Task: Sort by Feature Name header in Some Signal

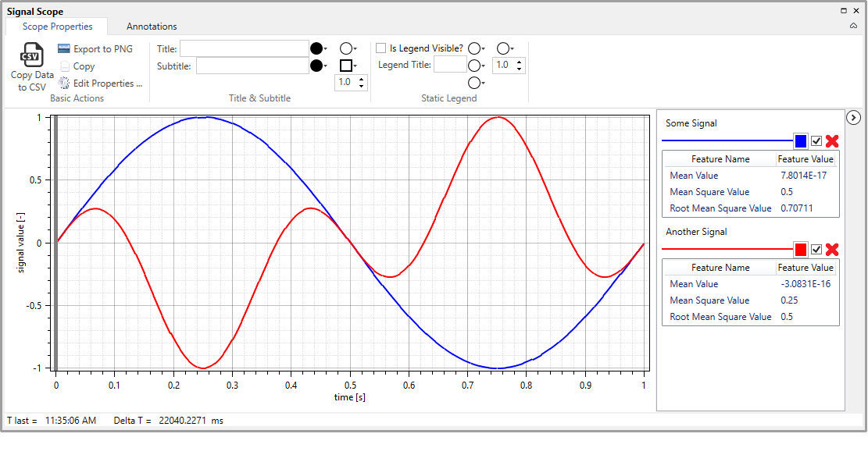Action: [720, 159]
